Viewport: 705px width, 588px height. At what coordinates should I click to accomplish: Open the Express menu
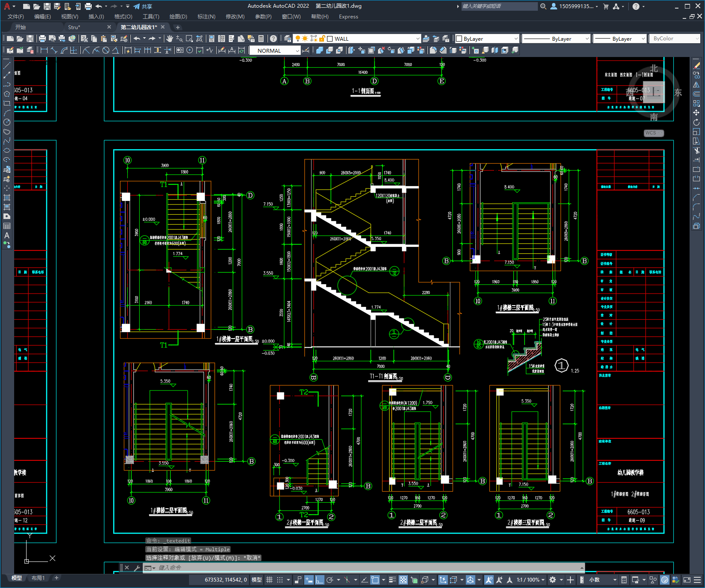[x=348, y=17]
